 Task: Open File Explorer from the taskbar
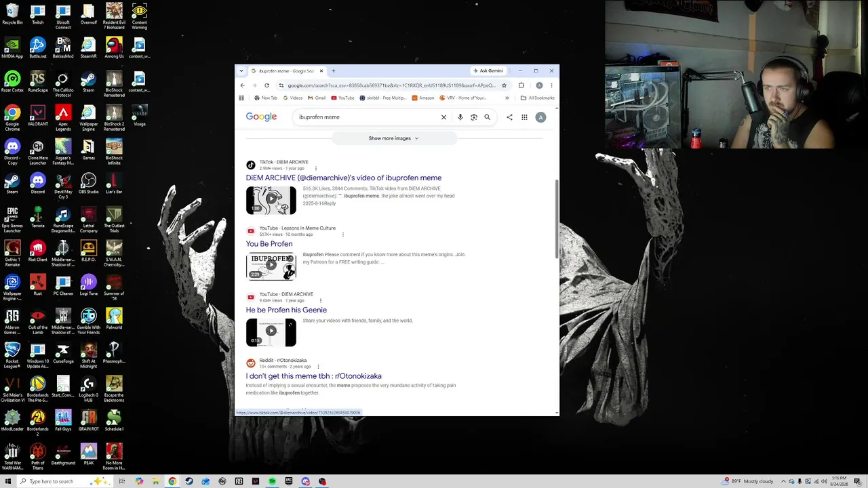click(x=156, y=481)
